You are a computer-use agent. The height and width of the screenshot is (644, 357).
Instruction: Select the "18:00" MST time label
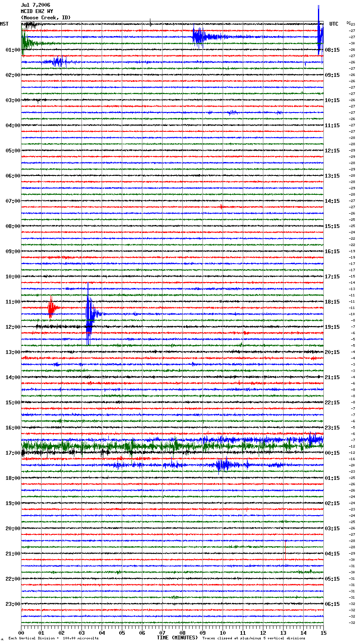(x=13, y=478)
